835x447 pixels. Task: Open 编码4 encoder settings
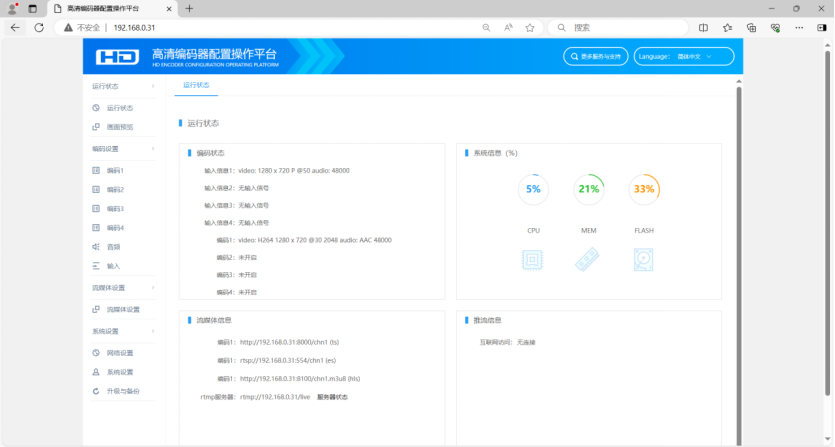pos(108,228)
